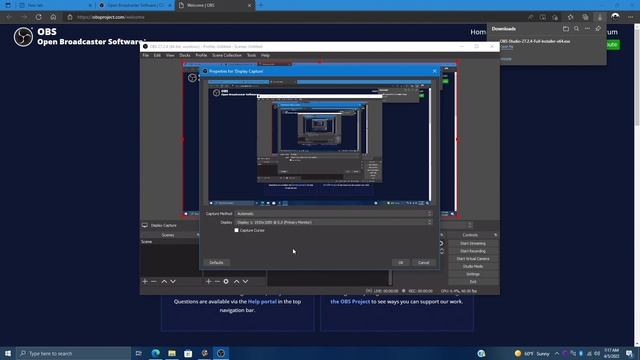This screenshot has width=640, height=360.
Task: Move source up with arrow icon
Action: click(236, 282)
